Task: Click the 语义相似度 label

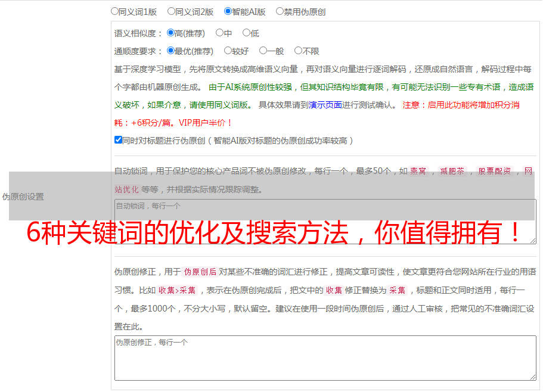Action: coord(138,33)
